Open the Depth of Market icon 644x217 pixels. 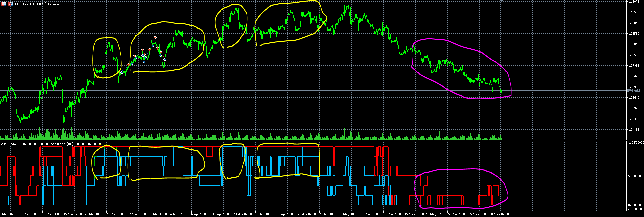[x=11, y=4]
